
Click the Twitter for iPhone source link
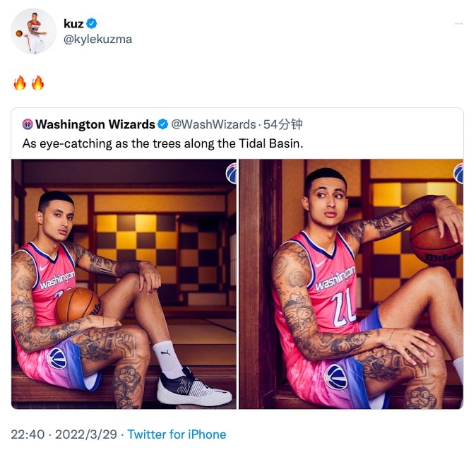tap(177, 434)
